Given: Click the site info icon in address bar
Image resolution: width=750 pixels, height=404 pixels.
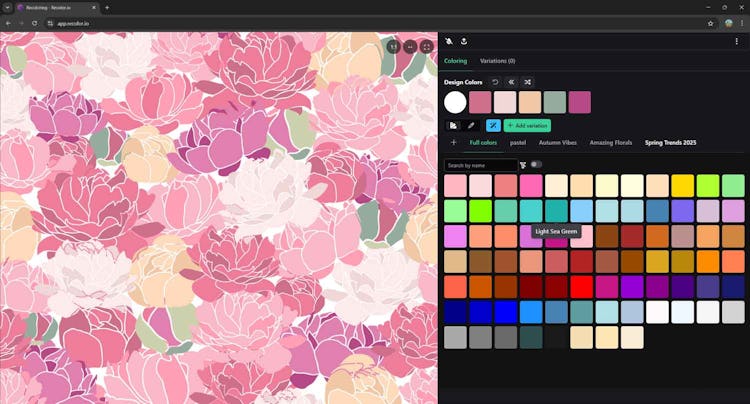Looking at the screenshot, I should (50, 23).
